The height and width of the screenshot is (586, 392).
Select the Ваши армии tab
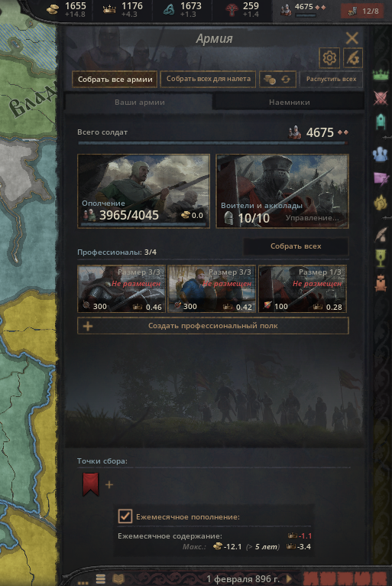pyautogui.click(x=140, y=102)
